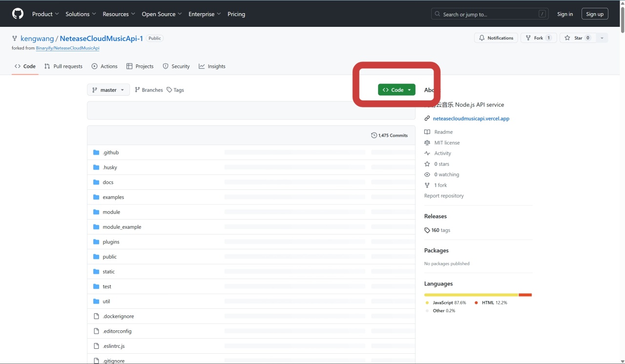Switch to the Actions tab

[104, 66]
